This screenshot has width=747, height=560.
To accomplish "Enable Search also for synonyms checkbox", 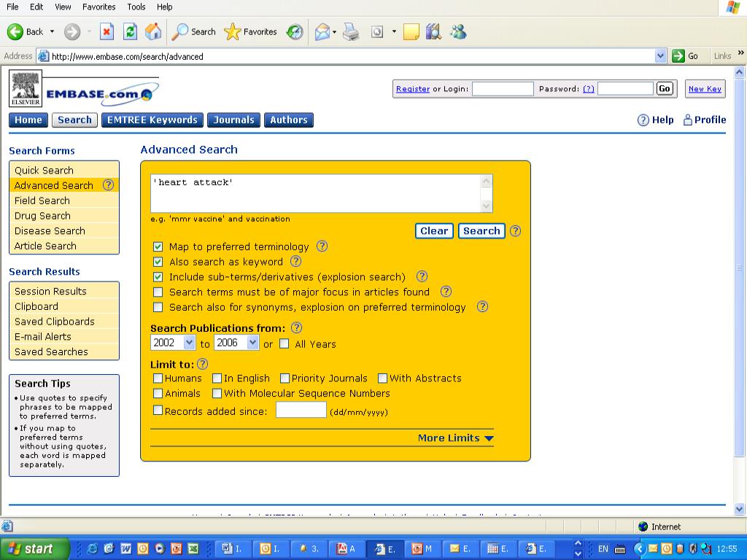I will [x=158, y=307].
